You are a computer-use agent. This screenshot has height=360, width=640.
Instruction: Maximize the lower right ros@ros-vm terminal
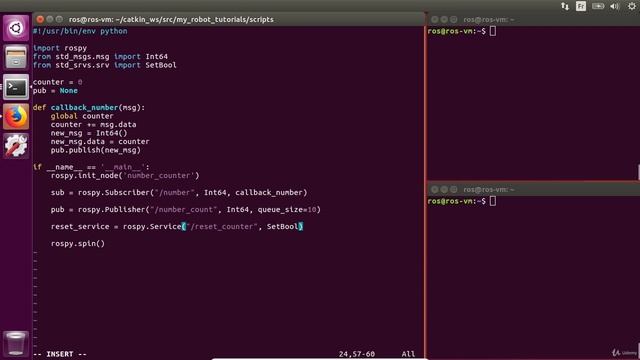(453, 189)
